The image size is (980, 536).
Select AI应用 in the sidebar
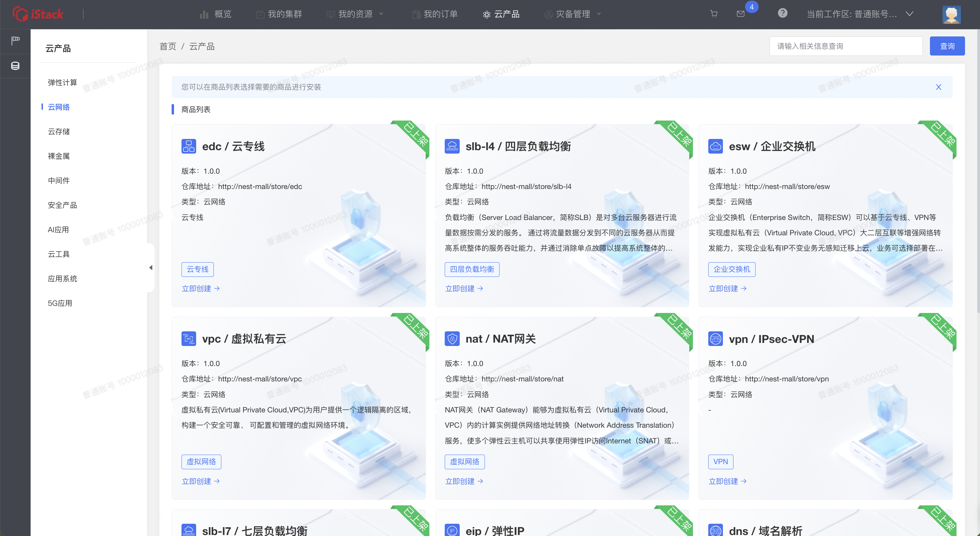tap(58, 230)
